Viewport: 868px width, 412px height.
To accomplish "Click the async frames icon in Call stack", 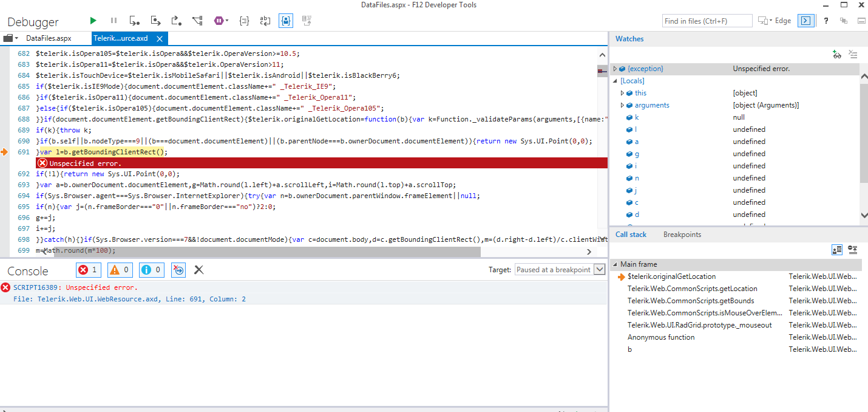I will point(853,249).
